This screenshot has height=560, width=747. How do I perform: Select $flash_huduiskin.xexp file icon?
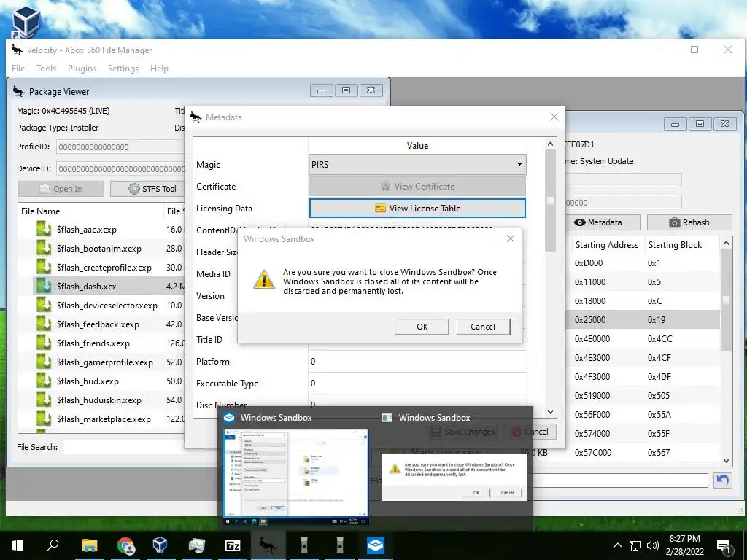44,400
